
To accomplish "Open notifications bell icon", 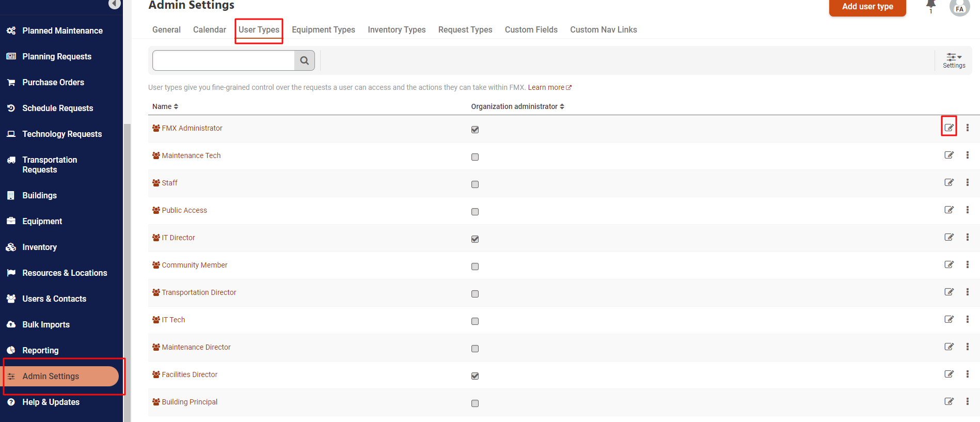I will 931,6.
